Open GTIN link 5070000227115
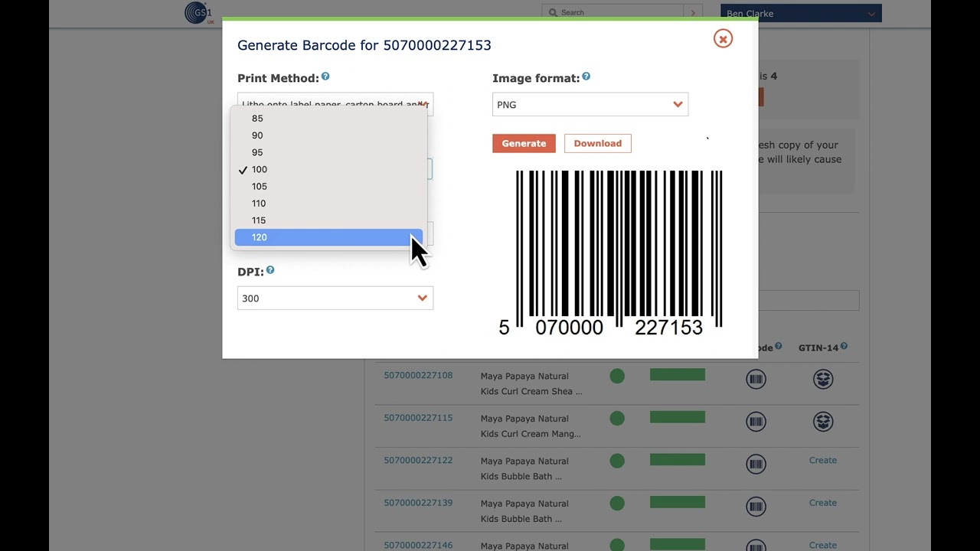 (x=418, y=418)
